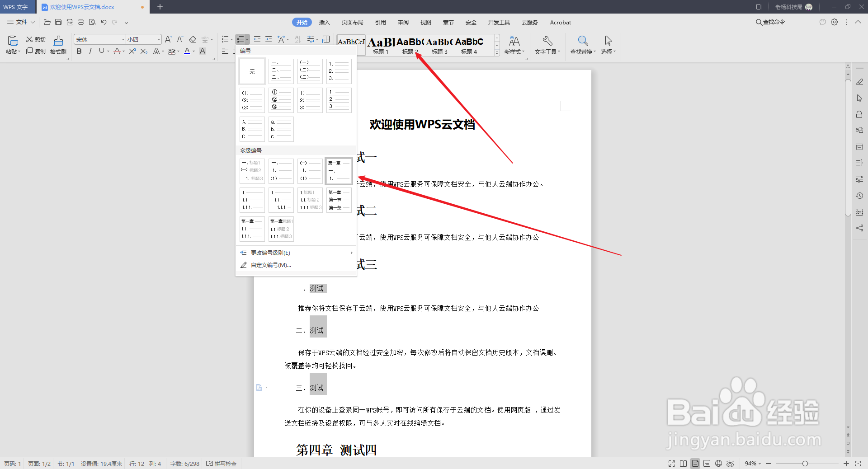
Task: Click the text highlight color button
Action: coord(171,52)
